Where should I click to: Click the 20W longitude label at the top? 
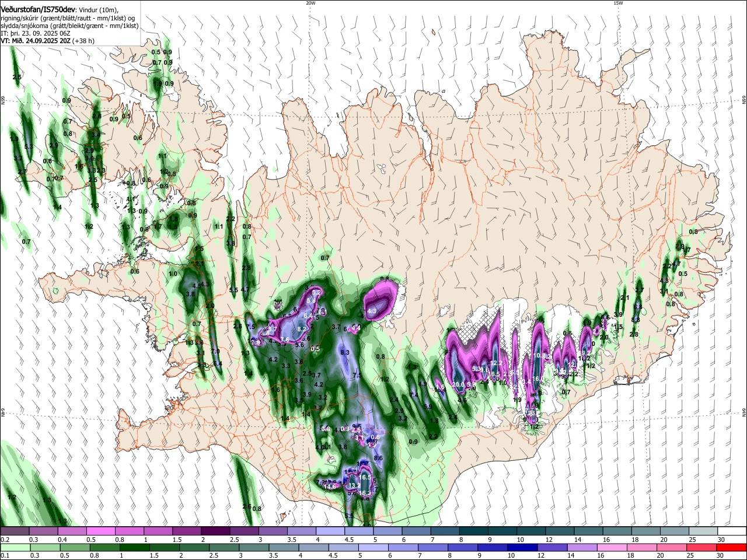pos(310,3)
